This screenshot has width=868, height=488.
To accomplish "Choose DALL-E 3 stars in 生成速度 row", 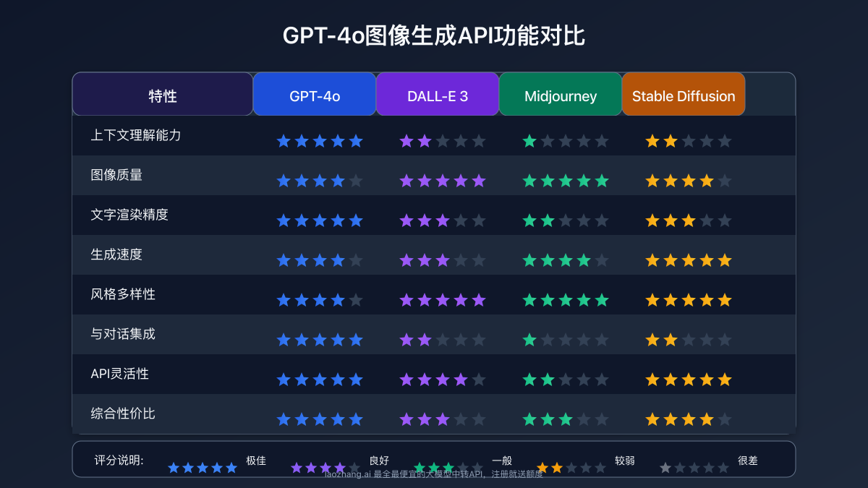I will [443, 260].
